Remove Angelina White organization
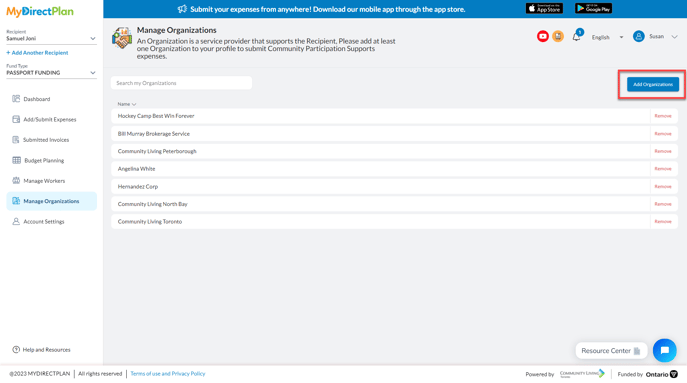 [662, 169]
